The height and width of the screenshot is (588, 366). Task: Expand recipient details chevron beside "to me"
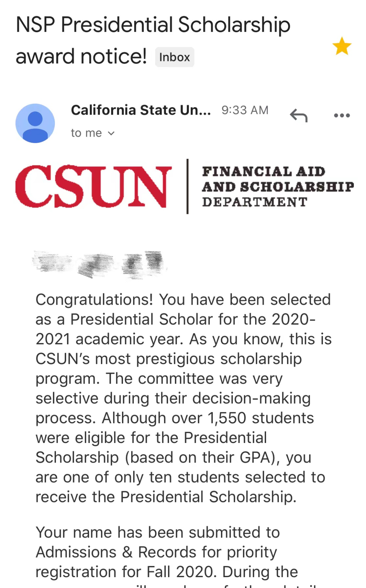[x=111, y=134]
